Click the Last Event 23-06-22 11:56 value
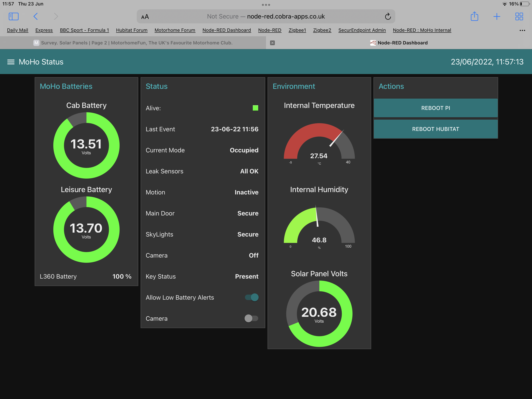 pyautogui.click(x=234, y=129)
